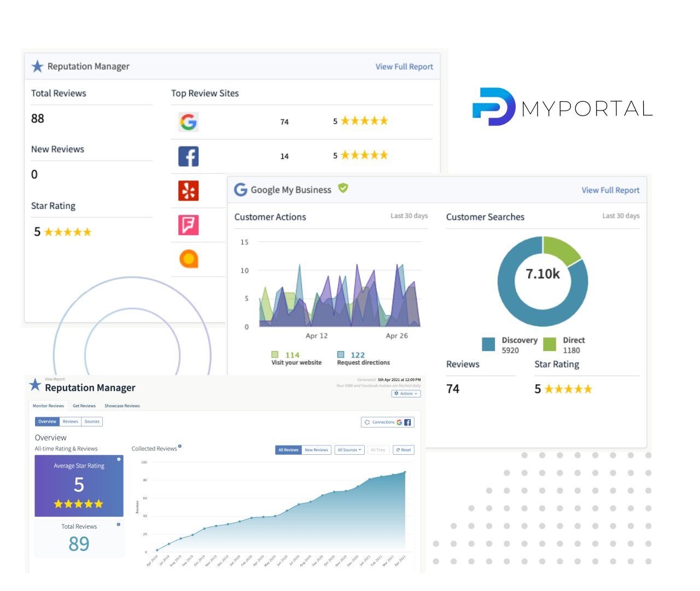Click the Facebook icon in Top Review Sites
700x591 pixels.
coord(188,156)
